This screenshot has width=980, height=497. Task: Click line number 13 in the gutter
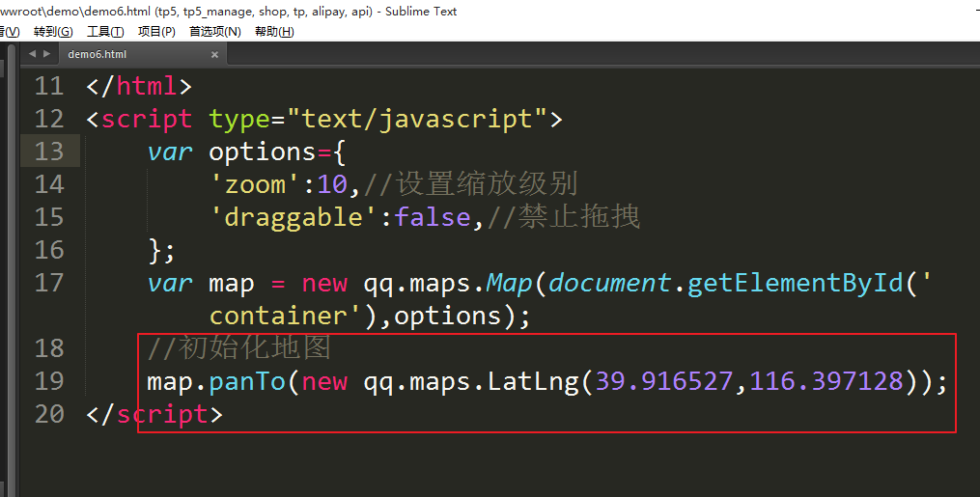pos(49,152)
